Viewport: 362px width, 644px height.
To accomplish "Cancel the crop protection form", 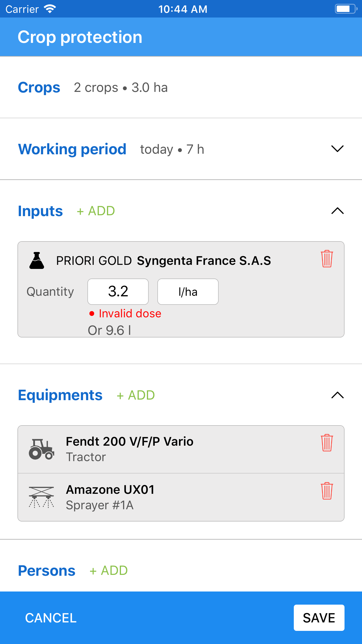I will pos(51,618).
